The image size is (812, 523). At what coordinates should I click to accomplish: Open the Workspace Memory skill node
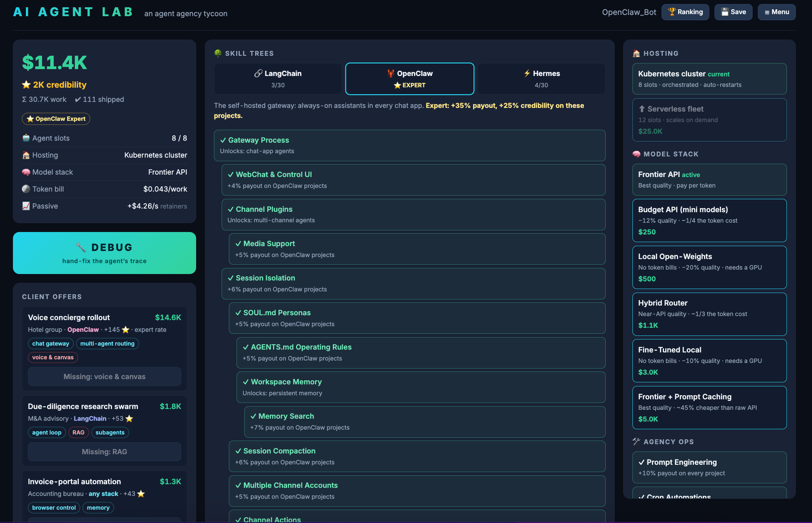coord(421,387)
